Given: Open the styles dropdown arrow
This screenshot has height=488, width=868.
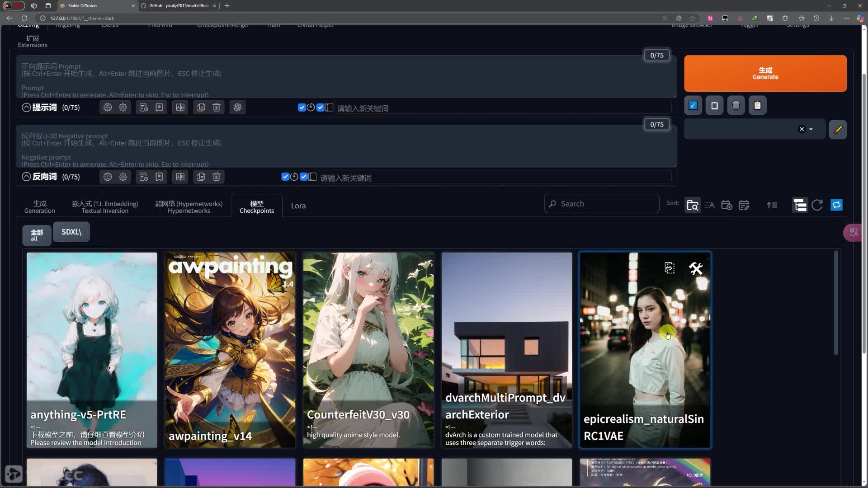Looking at the screenshot, I should click(x=811, y=129).
